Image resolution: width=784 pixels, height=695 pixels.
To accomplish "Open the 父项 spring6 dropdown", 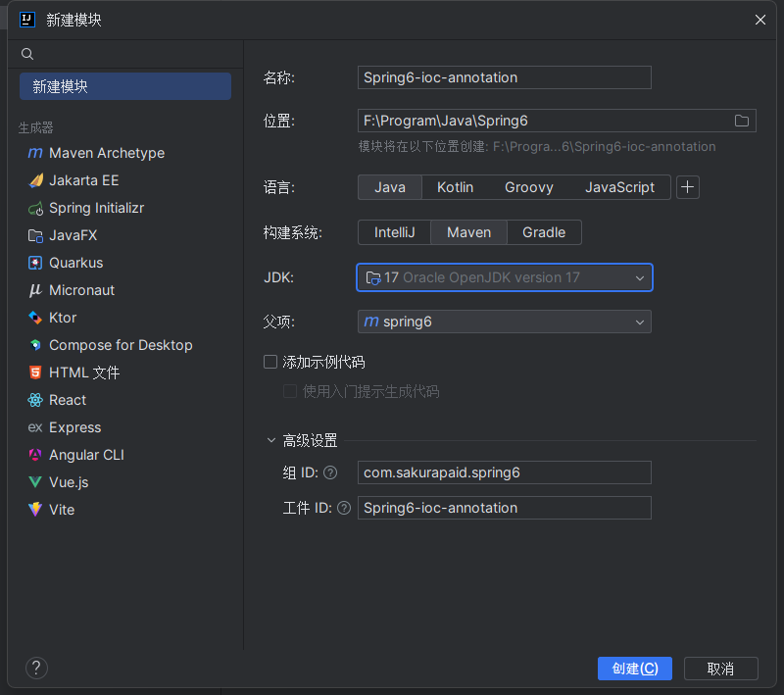I will [x=505, y=322].
